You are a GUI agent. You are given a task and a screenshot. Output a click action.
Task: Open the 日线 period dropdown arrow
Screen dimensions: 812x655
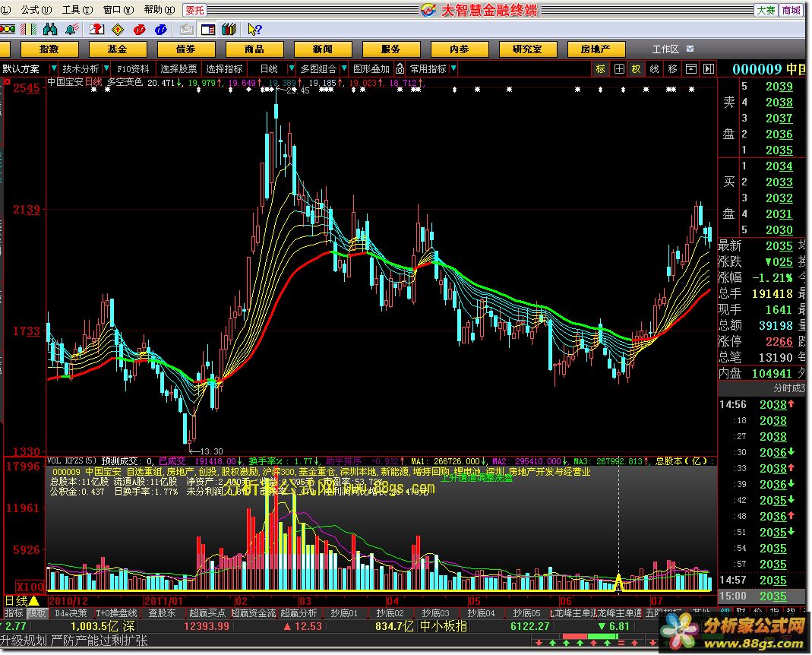291,68
